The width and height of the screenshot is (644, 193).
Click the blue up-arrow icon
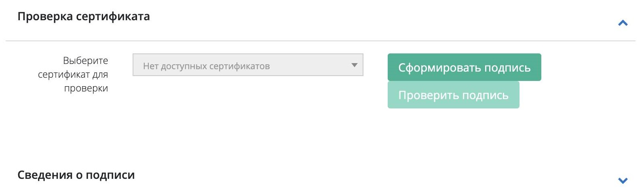point(623,23)
